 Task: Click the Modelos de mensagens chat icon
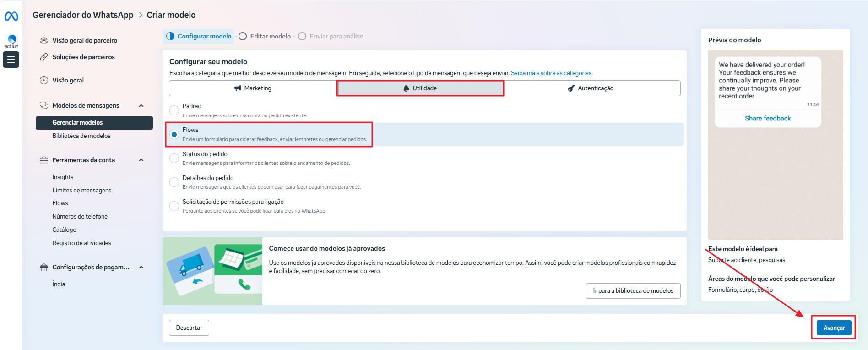[44, 105]
